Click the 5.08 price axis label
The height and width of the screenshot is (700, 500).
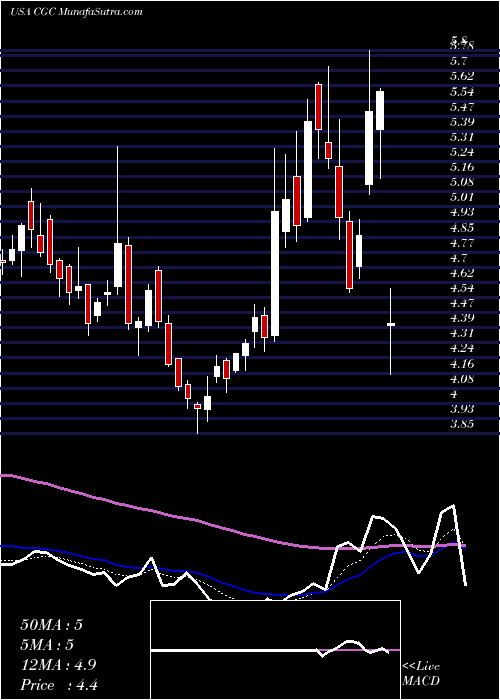pos(462,182)
